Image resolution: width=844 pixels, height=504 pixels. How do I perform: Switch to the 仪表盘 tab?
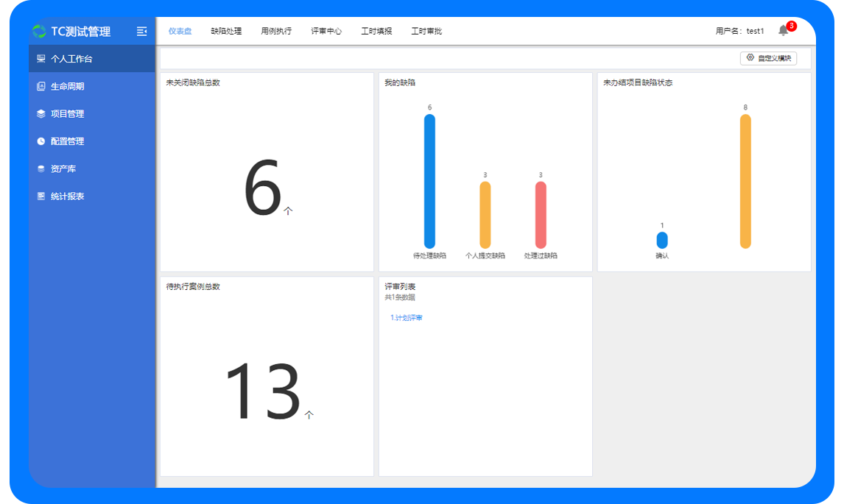180,31
